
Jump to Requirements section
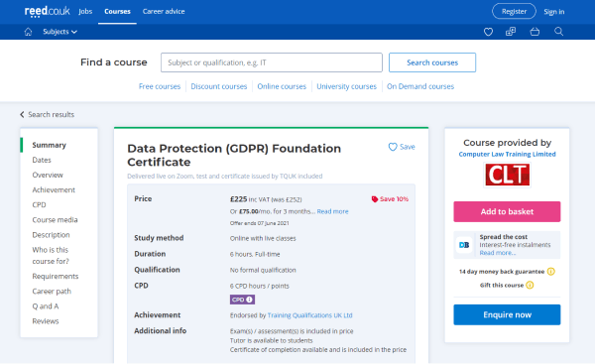click(55, 277)
